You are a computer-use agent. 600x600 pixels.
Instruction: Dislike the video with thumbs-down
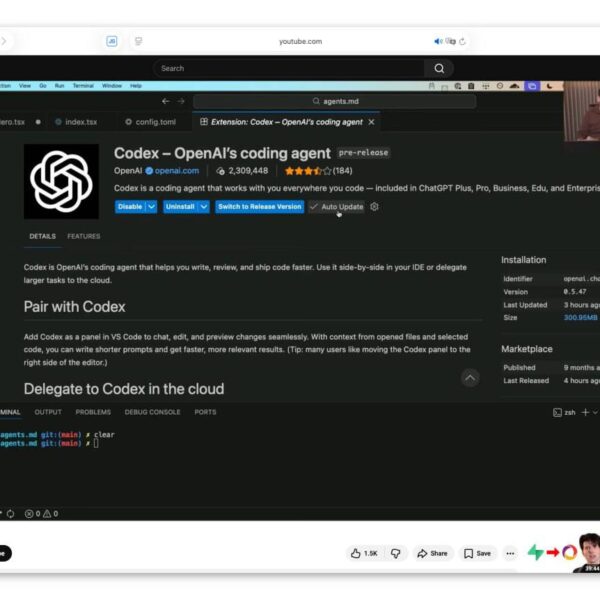pos(396,553)
